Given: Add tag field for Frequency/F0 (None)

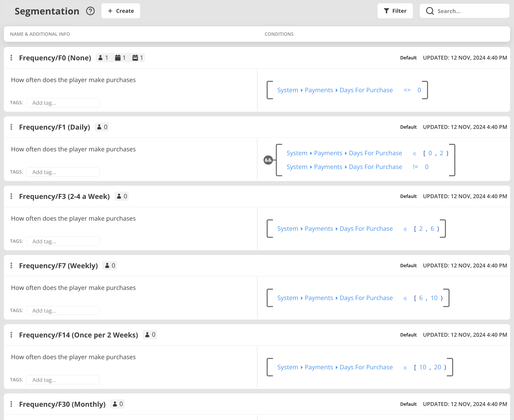Looking at the screenshot, I should 63,103.
